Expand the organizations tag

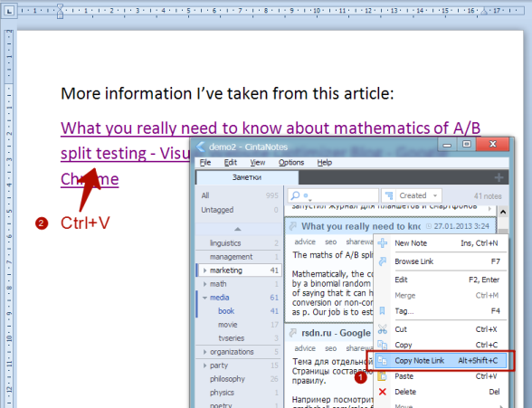(x=204, y=352)
